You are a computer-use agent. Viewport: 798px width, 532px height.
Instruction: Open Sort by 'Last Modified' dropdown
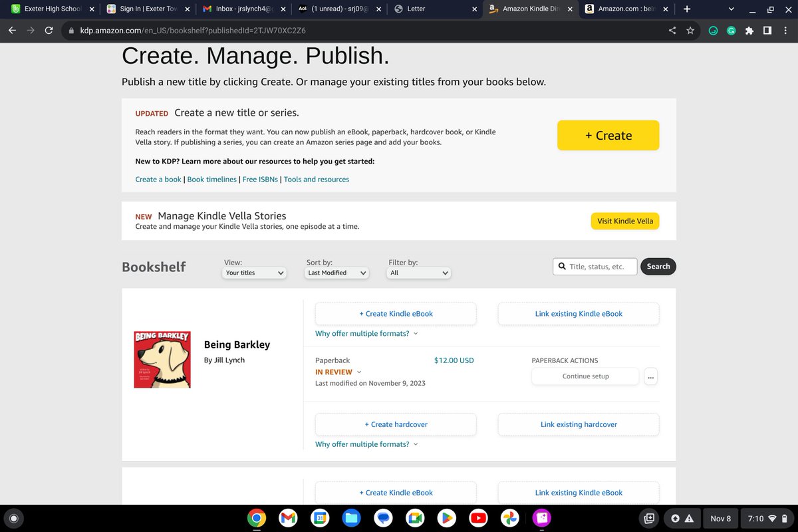[x=337, y=273]
